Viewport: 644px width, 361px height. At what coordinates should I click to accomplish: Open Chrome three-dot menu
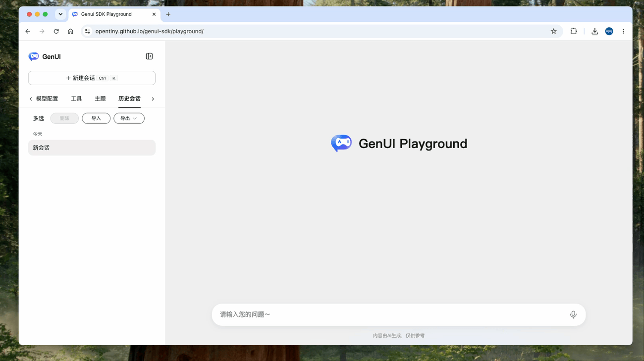623,31
